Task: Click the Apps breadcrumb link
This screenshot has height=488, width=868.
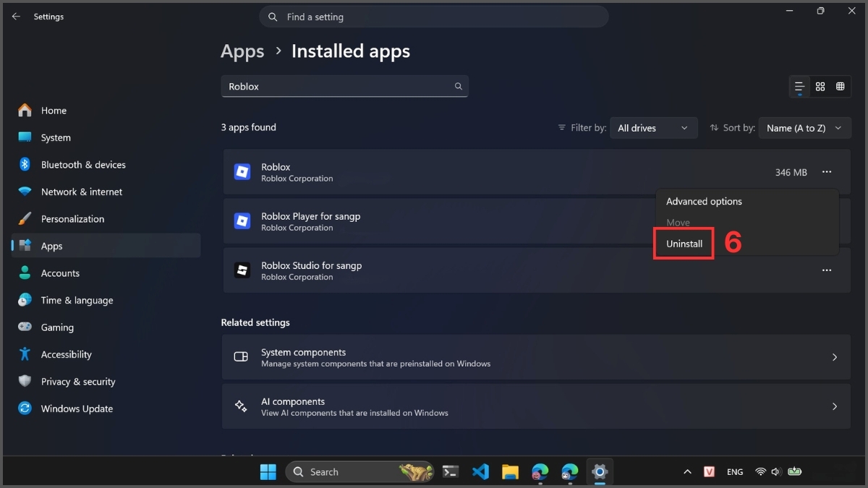Action: (242, 51)
